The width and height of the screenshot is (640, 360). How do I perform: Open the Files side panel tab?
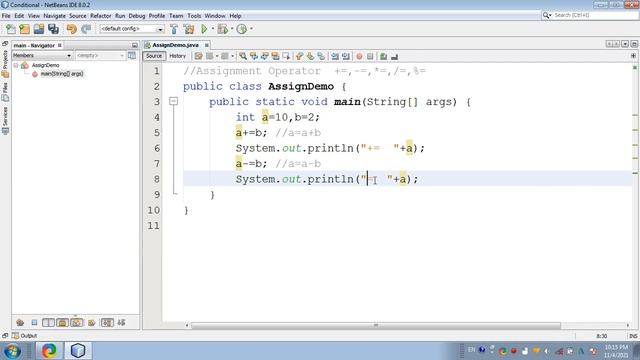[x=5, y=92]
